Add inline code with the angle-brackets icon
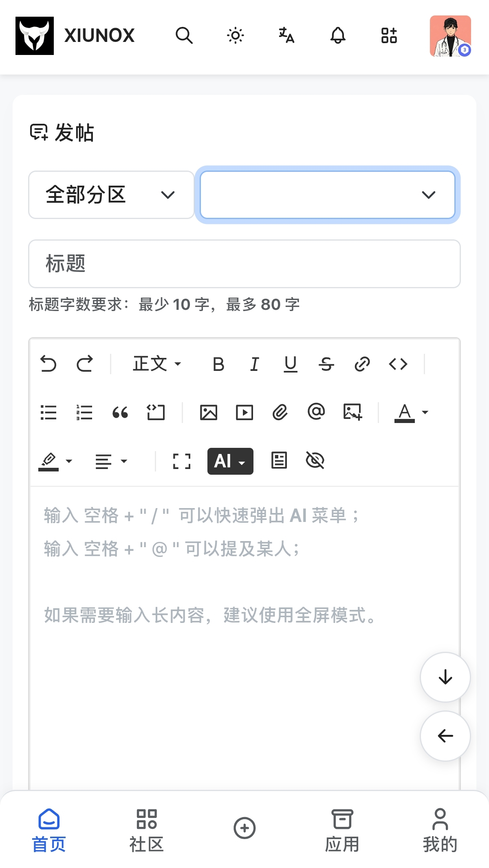Screen dimensions: 489x868 (398, 364)
